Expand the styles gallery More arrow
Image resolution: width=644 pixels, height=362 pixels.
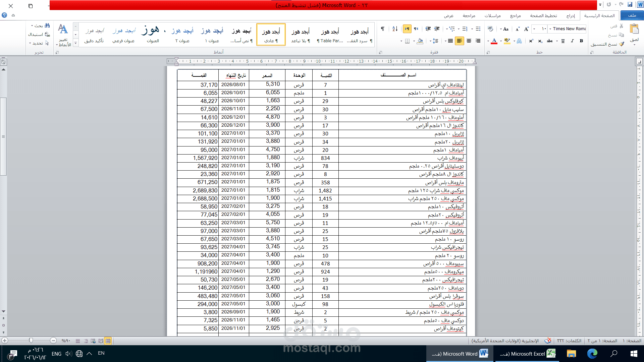[x=75, y=43]
